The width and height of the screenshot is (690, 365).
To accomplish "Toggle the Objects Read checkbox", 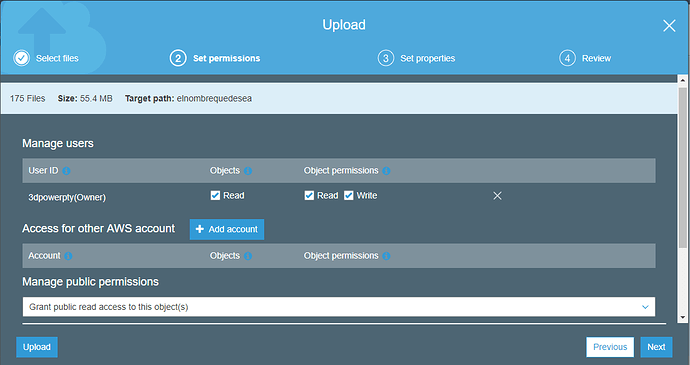I will [215, 195].
